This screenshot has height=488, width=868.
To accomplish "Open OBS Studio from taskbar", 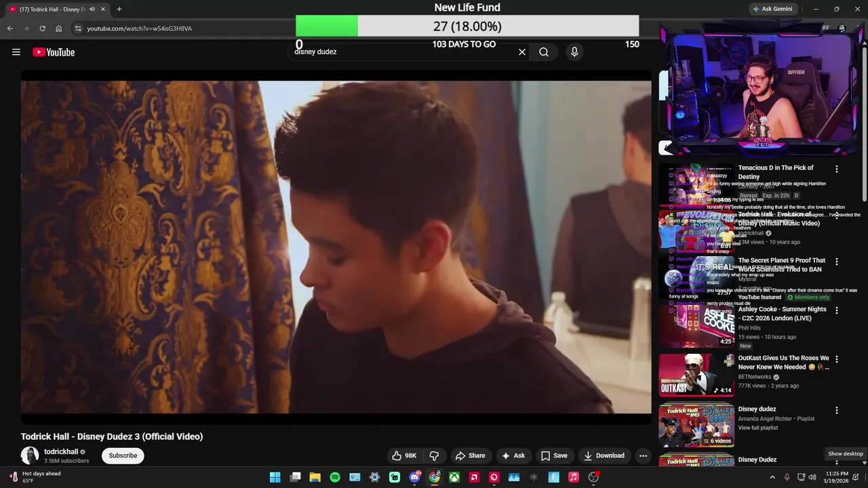I will point(593,477).
